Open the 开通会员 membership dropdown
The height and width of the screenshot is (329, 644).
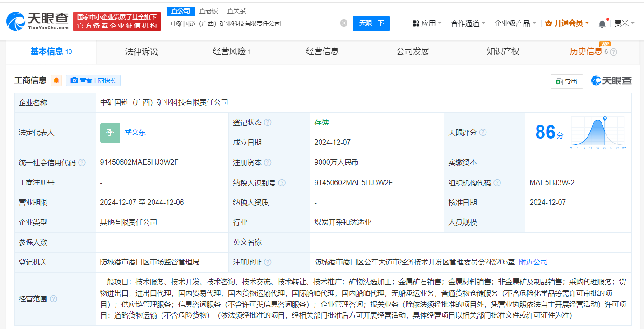567,23
